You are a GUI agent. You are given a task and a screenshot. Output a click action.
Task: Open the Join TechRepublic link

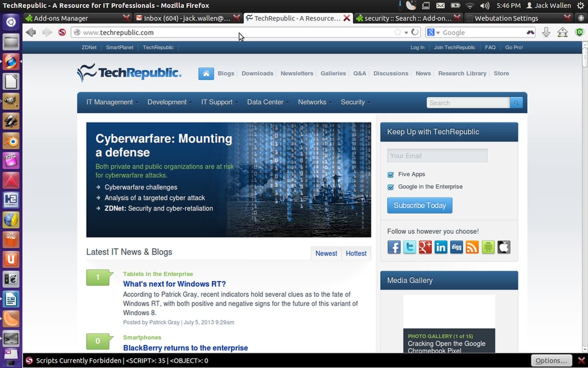point(455,47)
